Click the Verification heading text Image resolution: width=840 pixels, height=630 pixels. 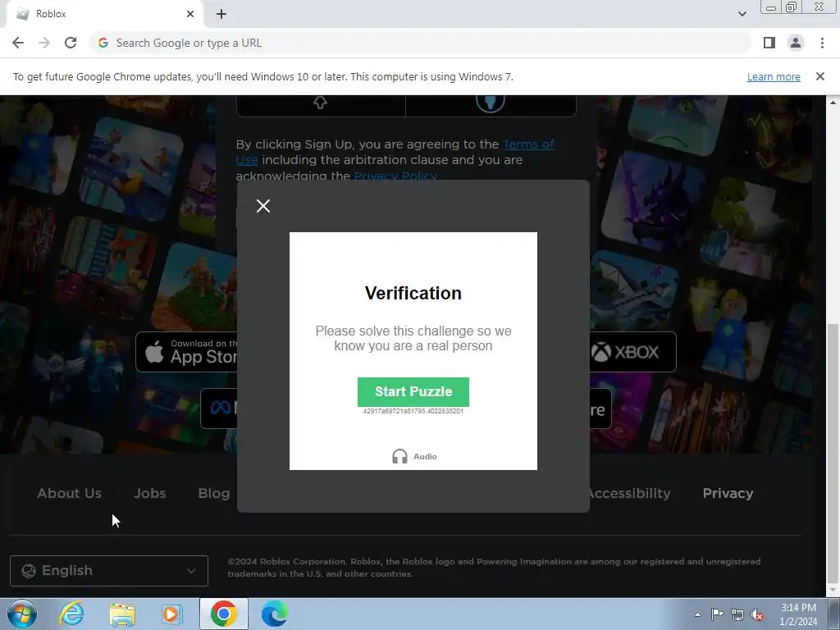pos(413,293)
